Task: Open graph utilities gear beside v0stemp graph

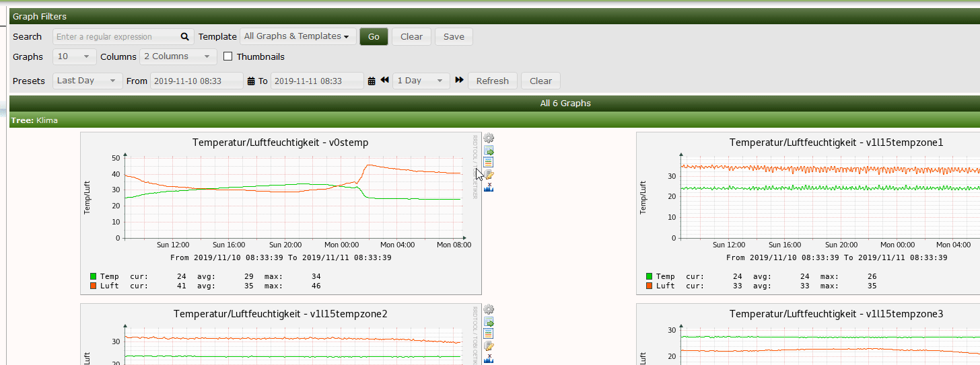Action: pos(489,138)
